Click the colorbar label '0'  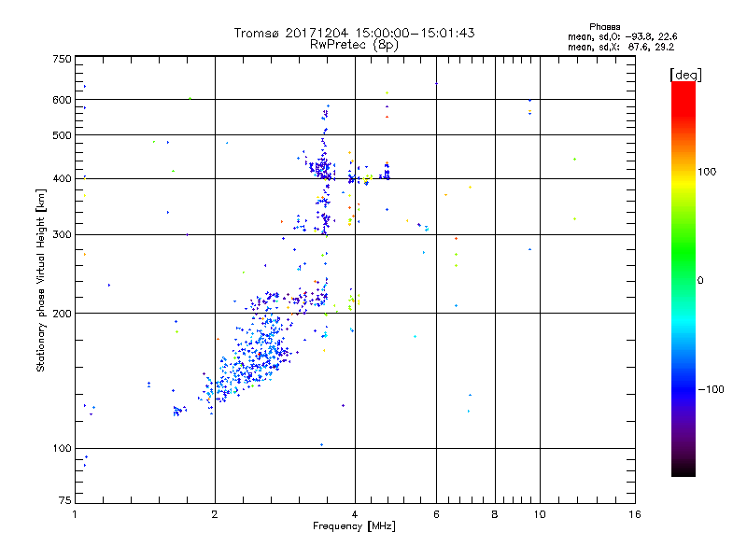(700, 280)
